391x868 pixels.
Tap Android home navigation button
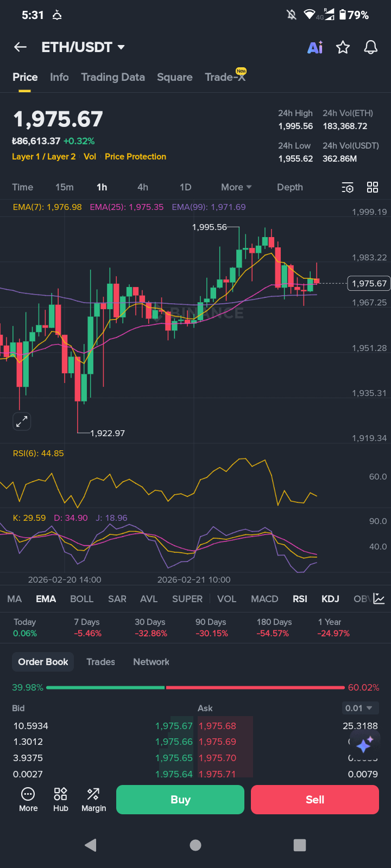195,845
